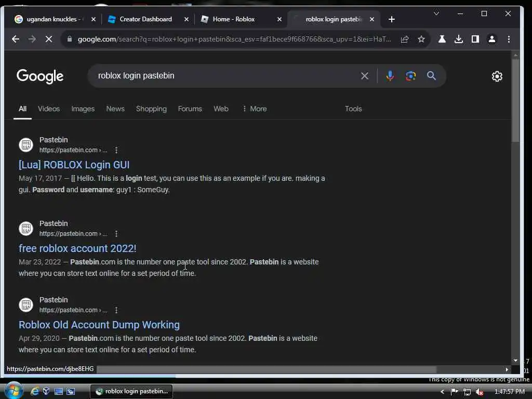
Task: Start voice search with microphone icon
Action: pyautogui.click(x=390, y=76)
